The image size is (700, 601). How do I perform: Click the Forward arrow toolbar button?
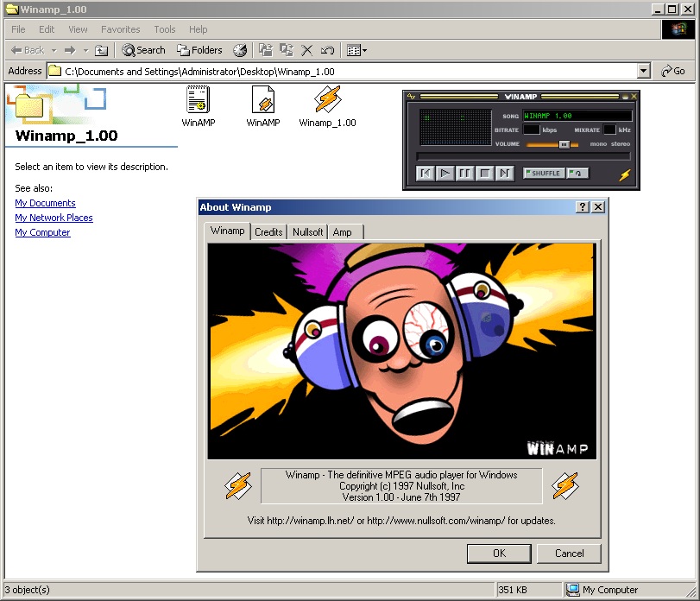pyautogui.click(x=70, y=50)
